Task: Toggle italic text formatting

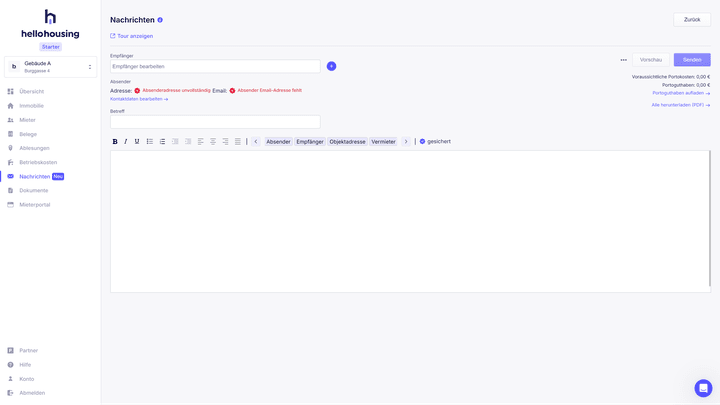Action: click(x=126, y=141)
